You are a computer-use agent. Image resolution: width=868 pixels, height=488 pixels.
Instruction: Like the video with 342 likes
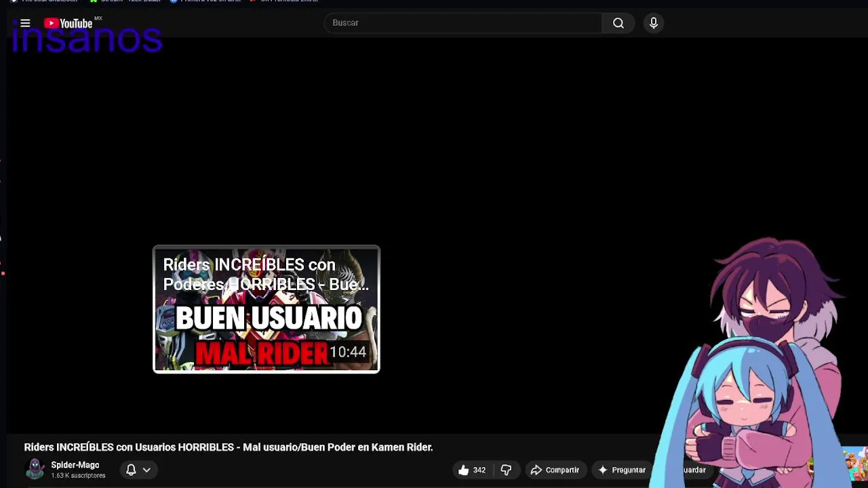pos(472,470)
